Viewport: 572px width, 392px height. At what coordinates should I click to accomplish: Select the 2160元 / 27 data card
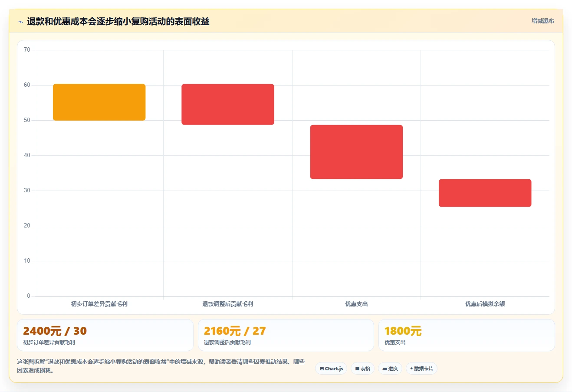pyautogui.click(x=286, y=335)
